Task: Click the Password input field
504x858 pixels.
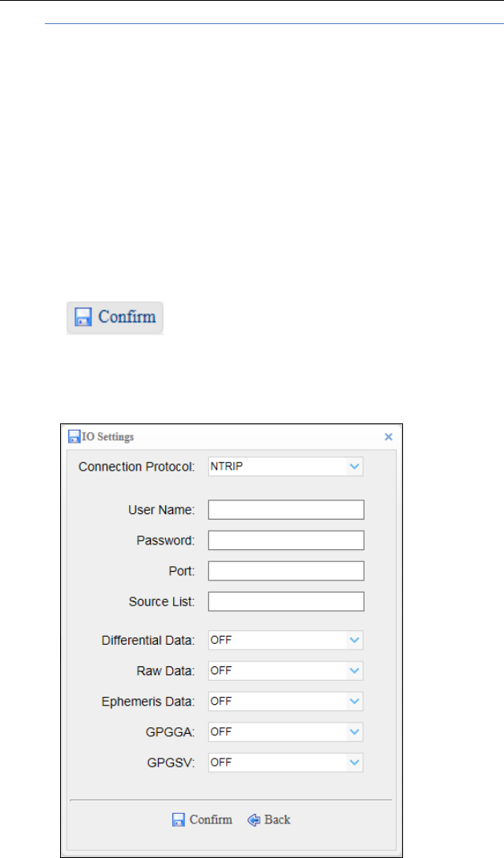Action: (286, 540)
